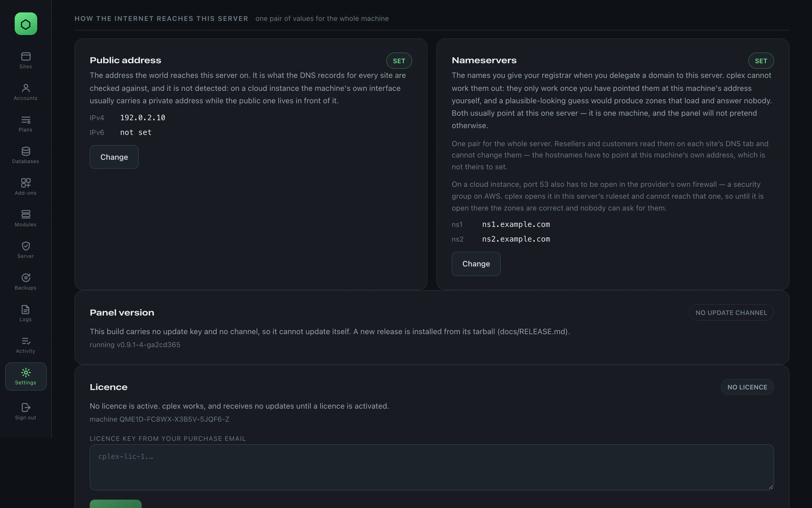Click the NO LICENCE badge

(747, 387)
